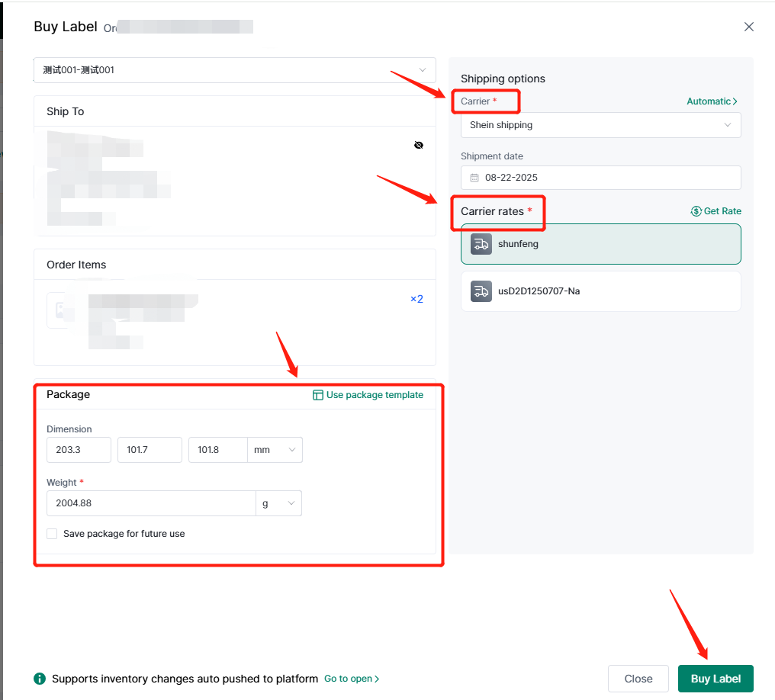Click the dollar icon next to Get Rate
Viewport: 775px width, 700px height.
696,211
